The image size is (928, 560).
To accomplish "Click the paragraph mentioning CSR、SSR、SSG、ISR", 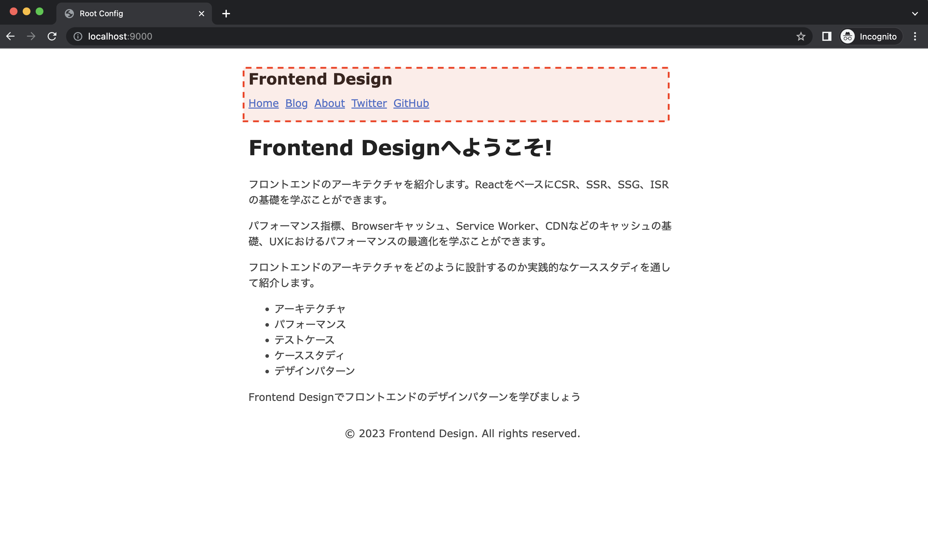I will click(x=459, y=192).
